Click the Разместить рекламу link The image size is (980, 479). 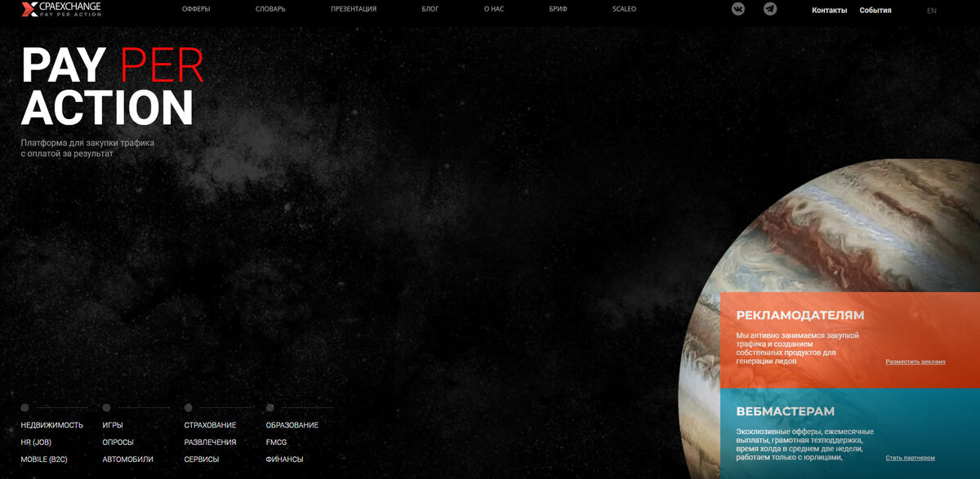click(915, 361)
